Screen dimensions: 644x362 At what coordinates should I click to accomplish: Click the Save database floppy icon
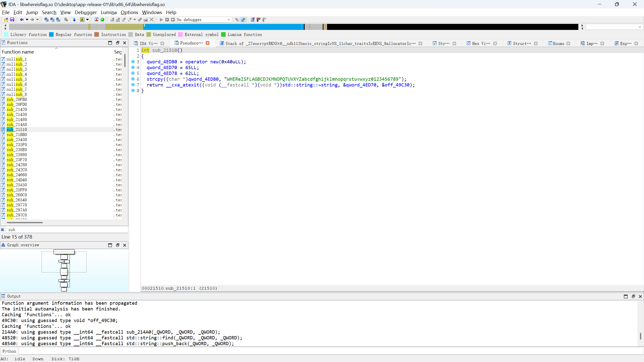(12, 20)
